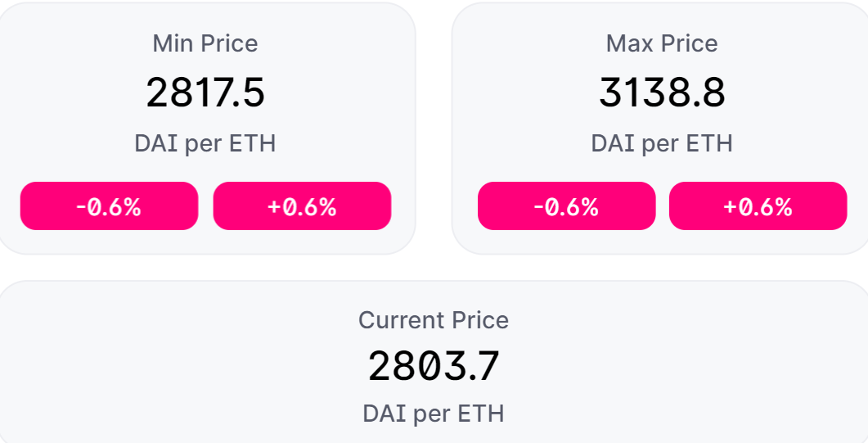Viewport: 868px width, 443px height.
Task: Click DAI per ETH under Current Price
Action: (434, 414)
